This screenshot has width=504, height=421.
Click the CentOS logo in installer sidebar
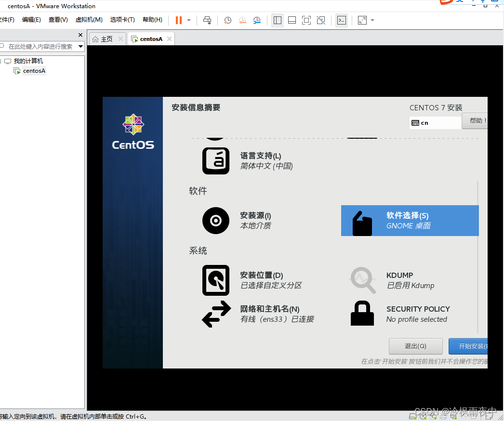pyautogui.click(x=133, y=132)
